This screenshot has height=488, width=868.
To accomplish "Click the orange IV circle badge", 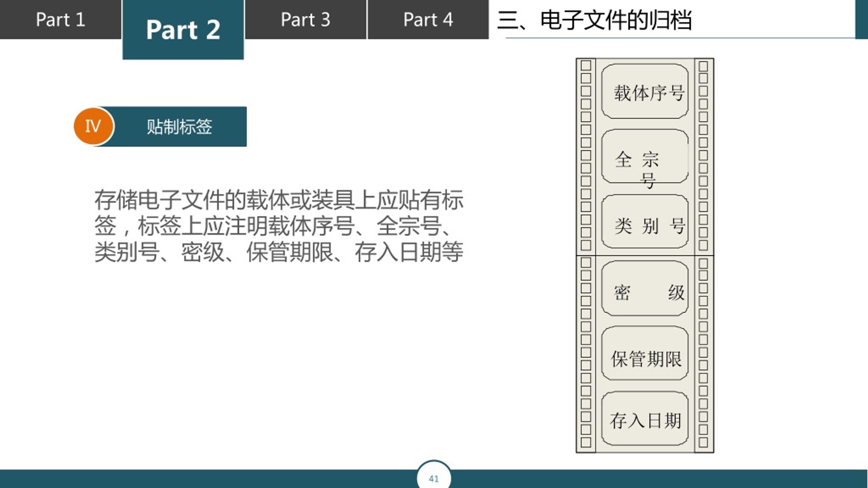I will [93, 126].
